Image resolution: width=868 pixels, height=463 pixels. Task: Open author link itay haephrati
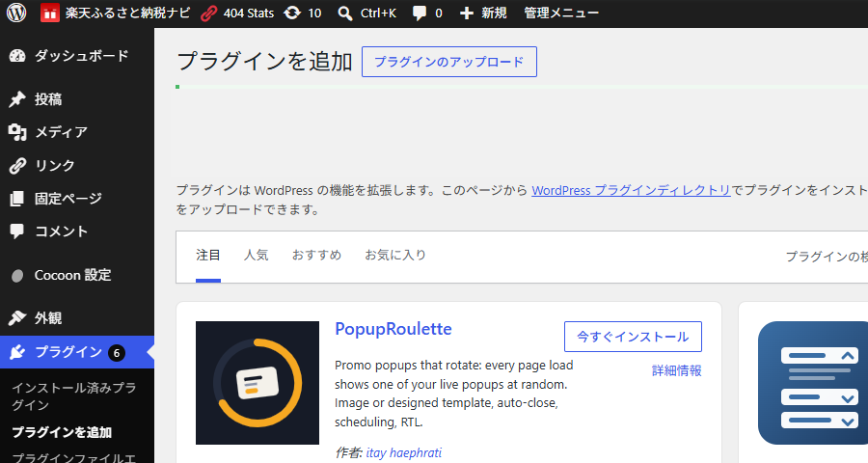pos(404,453)
